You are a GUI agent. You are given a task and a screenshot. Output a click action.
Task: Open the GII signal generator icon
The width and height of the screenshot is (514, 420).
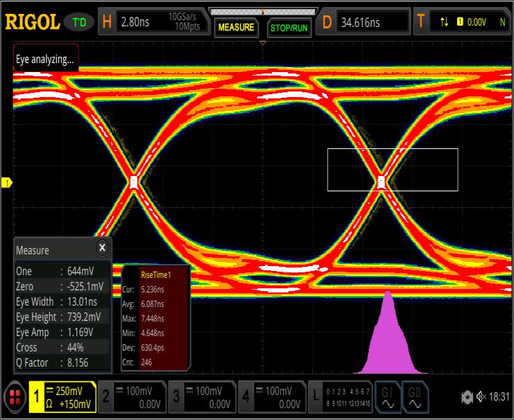(414, 397)
